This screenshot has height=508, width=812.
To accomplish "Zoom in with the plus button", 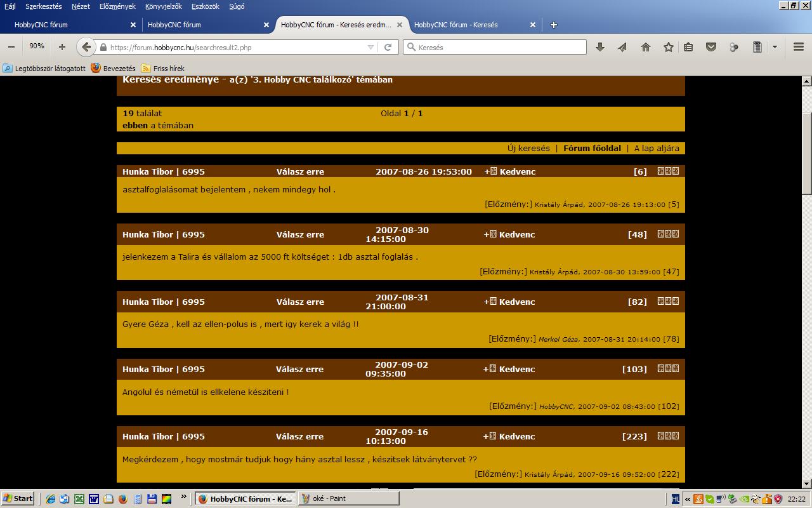I will [x=62, y=46].
